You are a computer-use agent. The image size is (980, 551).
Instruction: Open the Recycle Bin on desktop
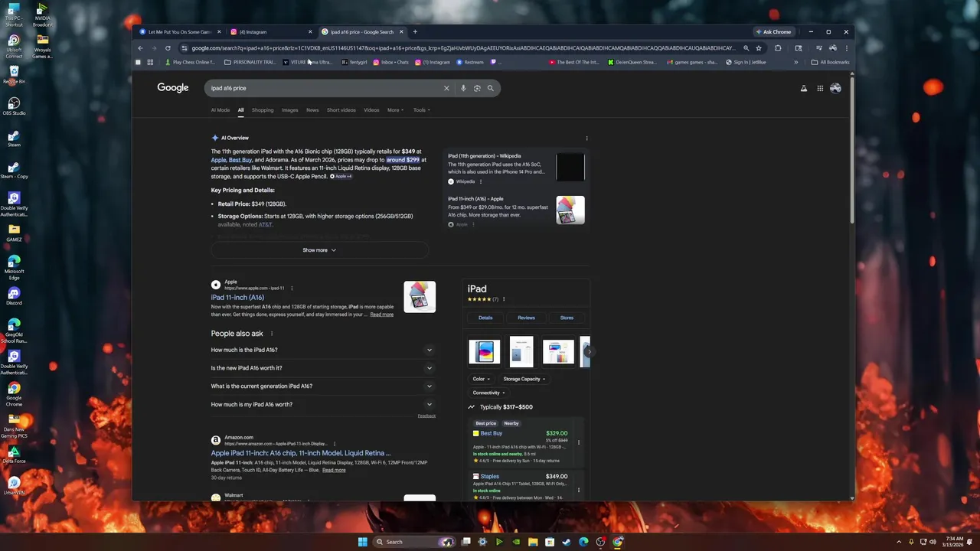[x=14, y=74]
